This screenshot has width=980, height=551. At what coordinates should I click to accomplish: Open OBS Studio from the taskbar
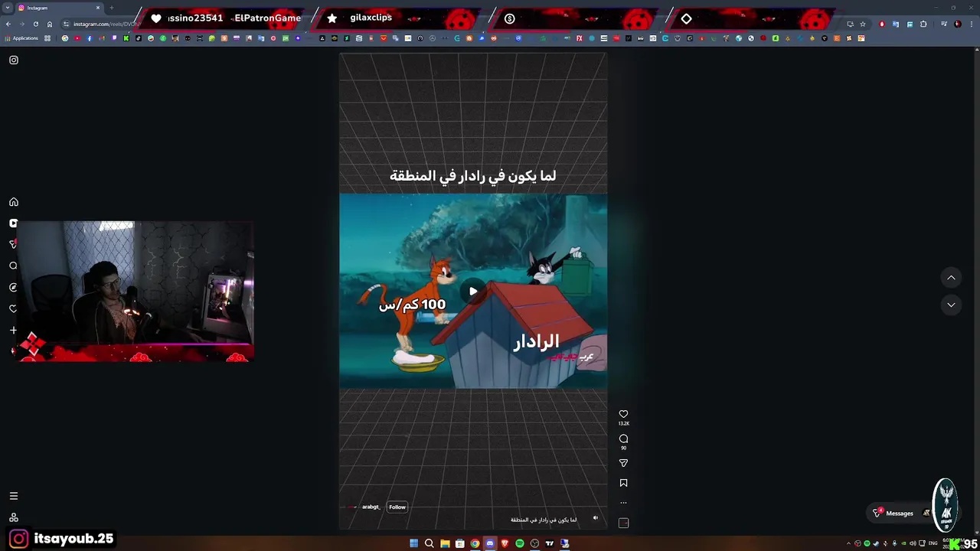pyautogui.click(x=534, y=543)
